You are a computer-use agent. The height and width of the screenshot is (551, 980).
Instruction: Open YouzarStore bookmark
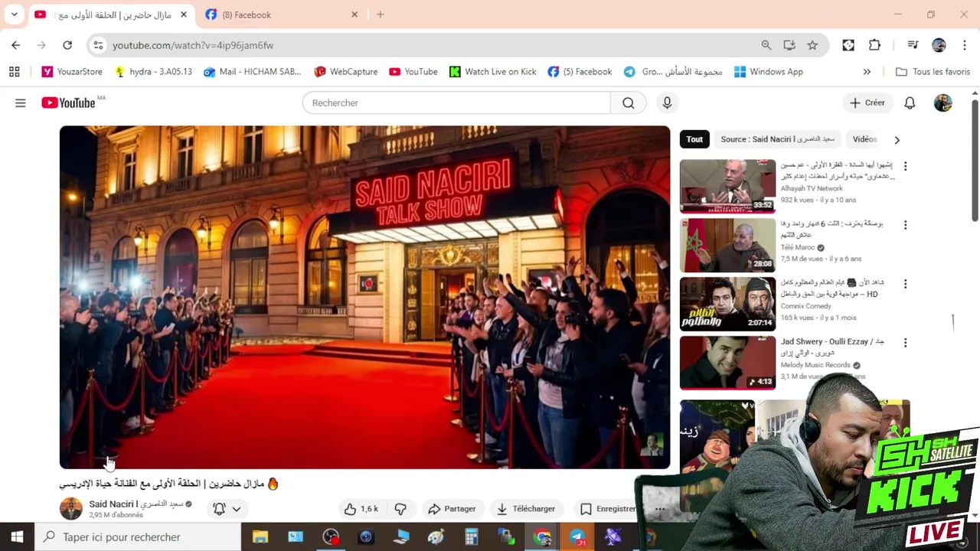pos(72,72)
